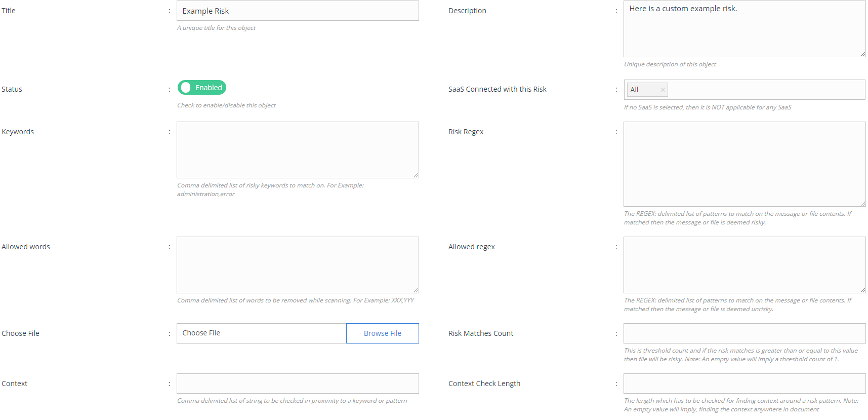Remove the All tag from SaaS field
Image resolution: width=868 pixels, height=420 pixels.
pos(663,90)
